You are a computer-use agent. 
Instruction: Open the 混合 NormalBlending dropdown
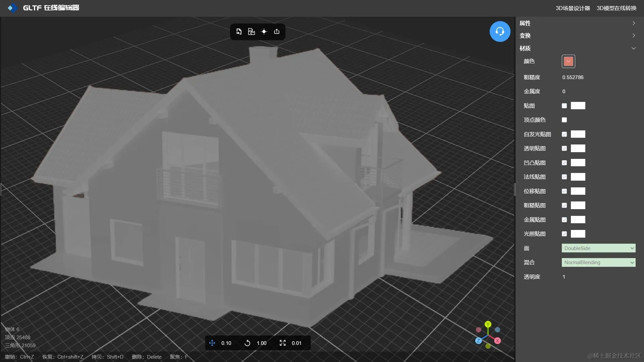[x=598, y=262]
